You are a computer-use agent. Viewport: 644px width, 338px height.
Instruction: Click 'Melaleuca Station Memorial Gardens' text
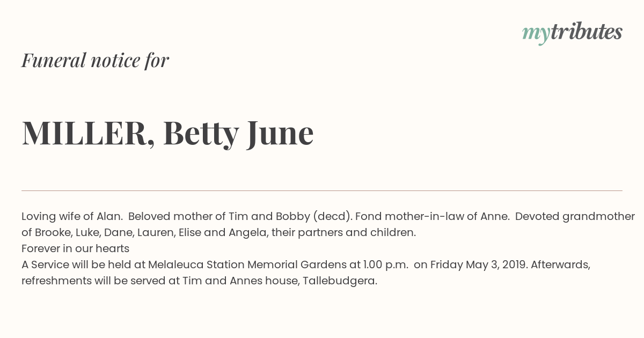[247, 264]
